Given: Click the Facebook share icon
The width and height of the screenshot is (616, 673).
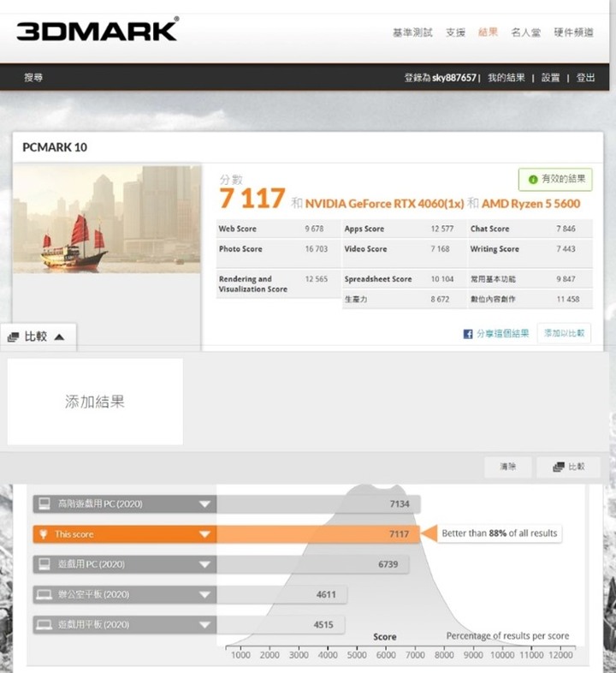Looking at the screenshot, I should pyautogui.click(x=468, y=334).
